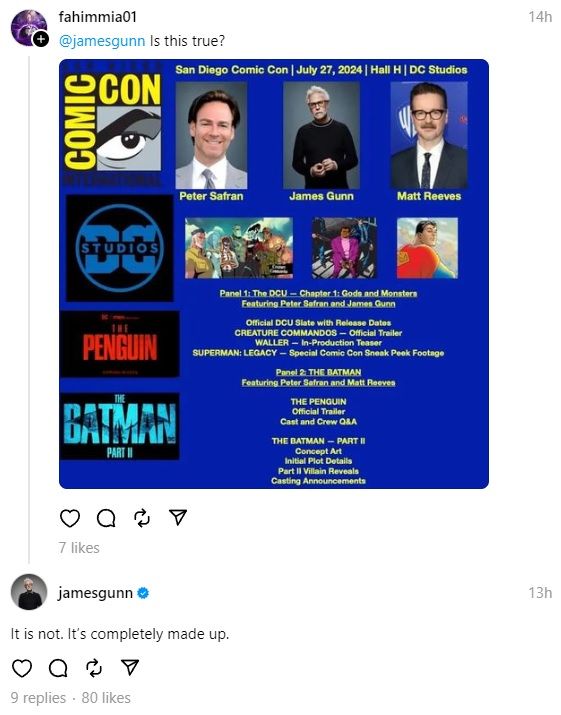The height and width of the screenshot is (715, 561).
Task: Repost fahimmia01's Comic Con thread
Action: click(x=142, y=518)
